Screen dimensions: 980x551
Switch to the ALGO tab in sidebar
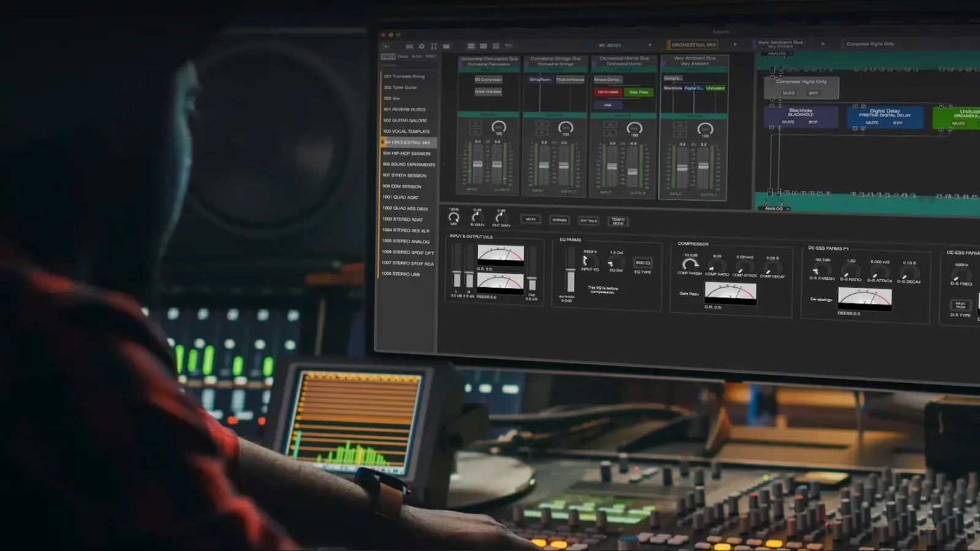(417, 57)
